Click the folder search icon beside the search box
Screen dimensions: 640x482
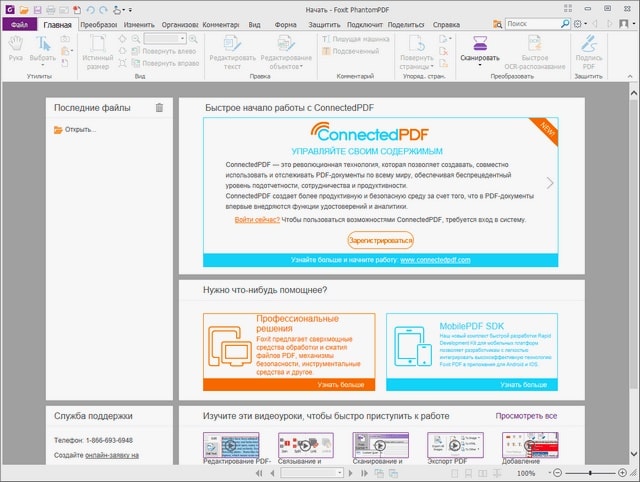pyautogui.click(x=498, y=24)
